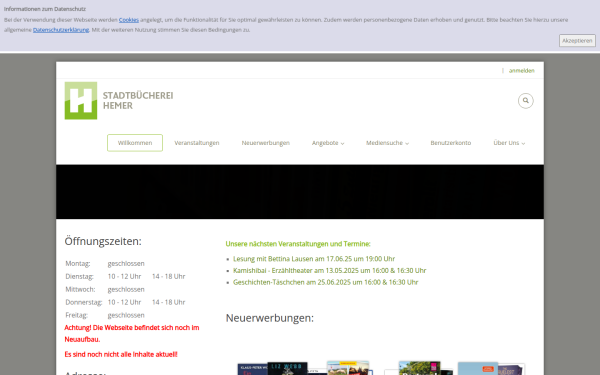600x375 pixels.
Task: Click the Liz Webb book cover
Action: click(287, 368)
